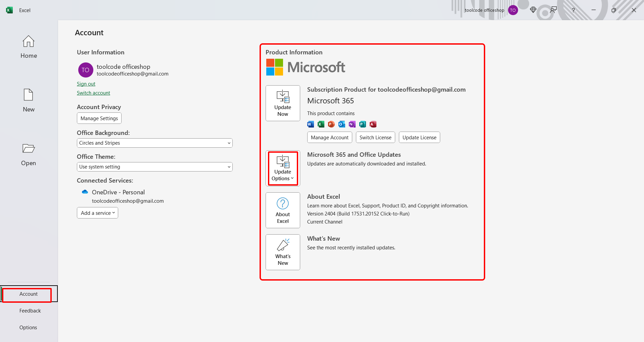Click the Excel app icon in title bar
644x342 pixels.
click(9, 10)
